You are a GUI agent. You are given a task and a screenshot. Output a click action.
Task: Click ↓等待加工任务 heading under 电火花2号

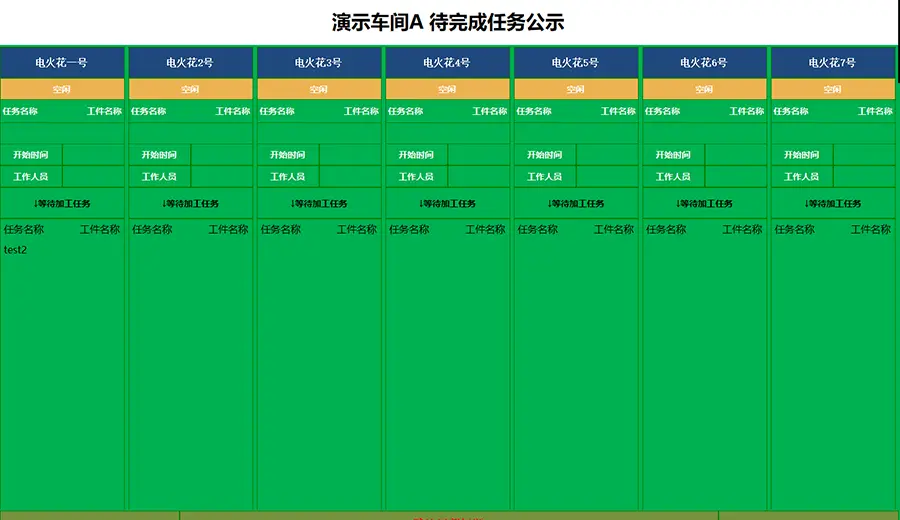tap(191, 203)
